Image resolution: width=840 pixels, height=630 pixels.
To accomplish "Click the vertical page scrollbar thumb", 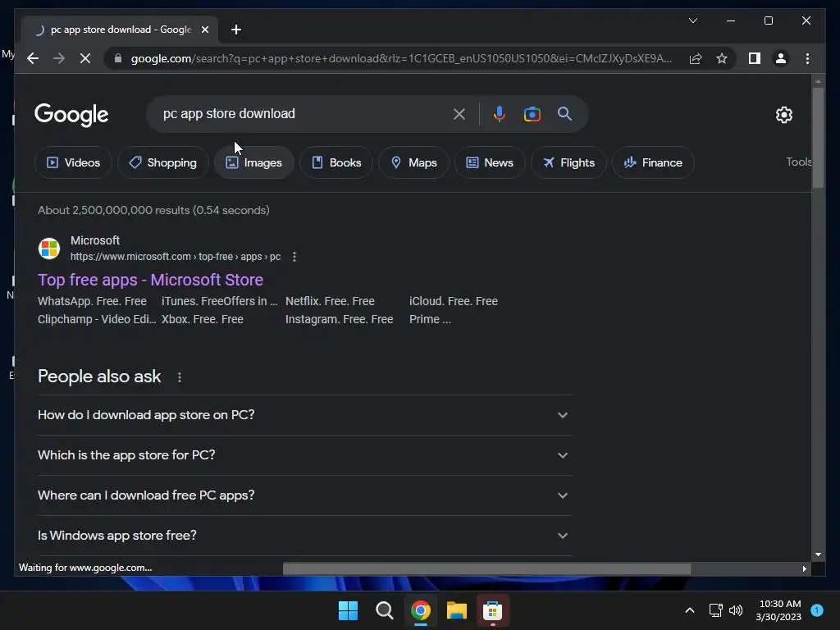I will coord(818,138).
